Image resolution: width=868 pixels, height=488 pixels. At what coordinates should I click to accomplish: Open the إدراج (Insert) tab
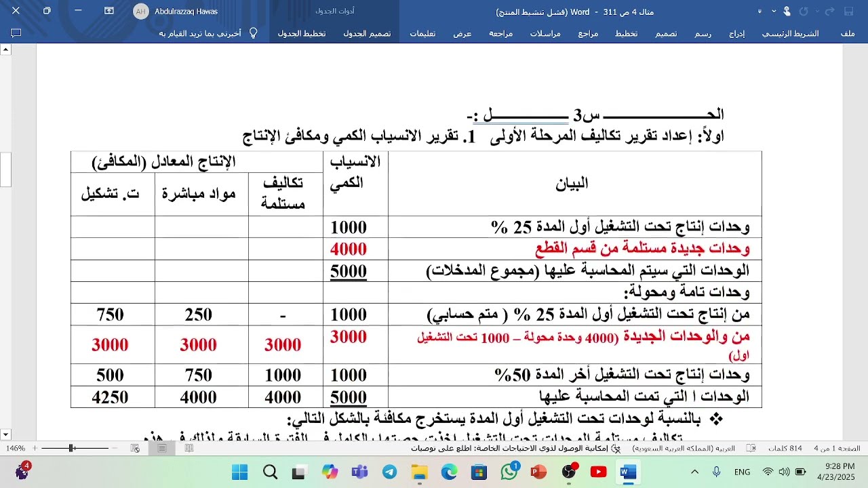pos(737,33)
